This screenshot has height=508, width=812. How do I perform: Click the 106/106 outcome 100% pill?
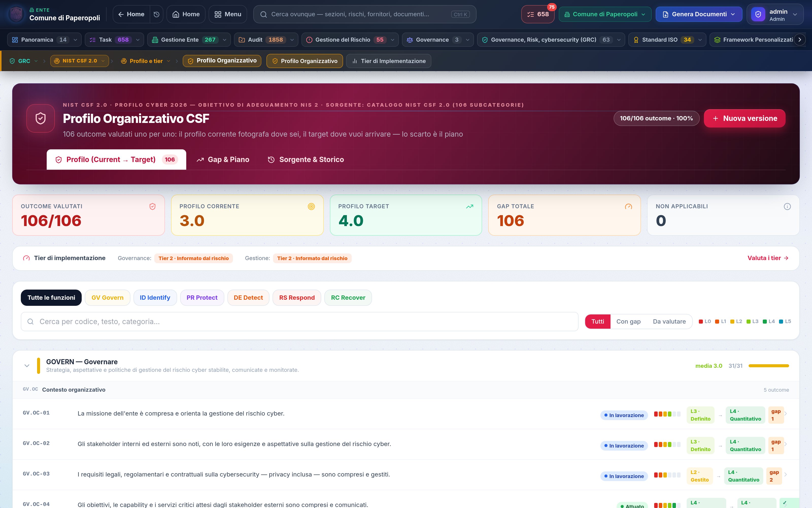[x=656, y=118]
